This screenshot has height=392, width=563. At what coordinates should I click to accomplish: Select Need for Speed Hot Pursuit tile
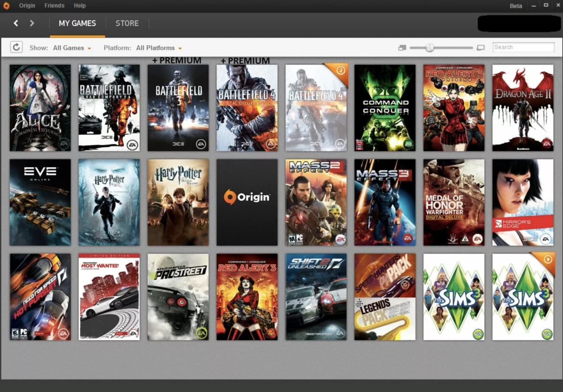tap(40, 297)
